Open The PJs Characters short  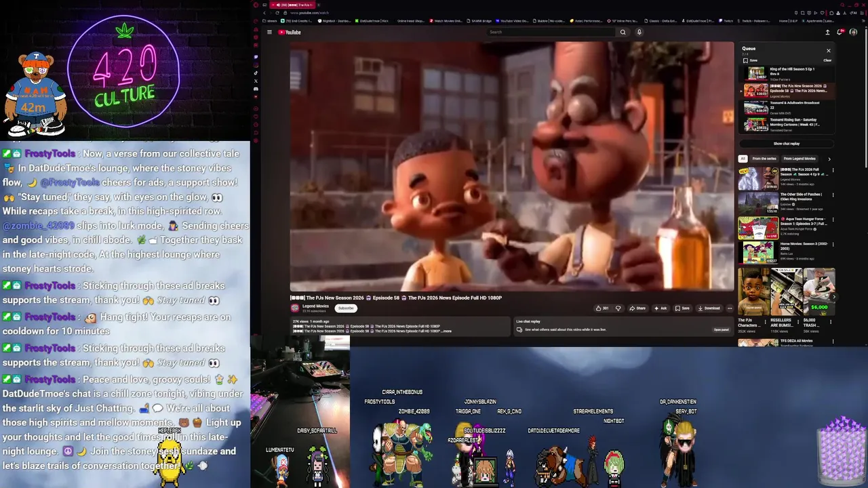[753, 291]
